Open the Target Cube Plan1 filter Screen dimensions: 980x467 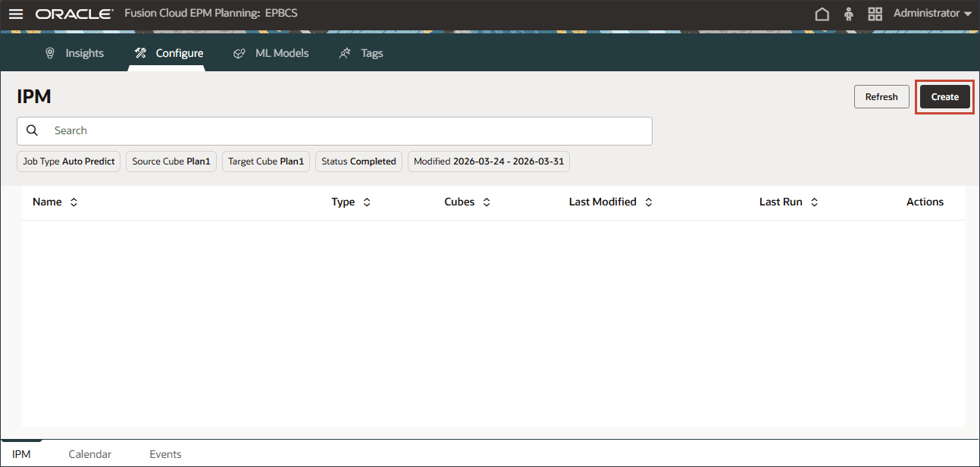pos(266,161)
